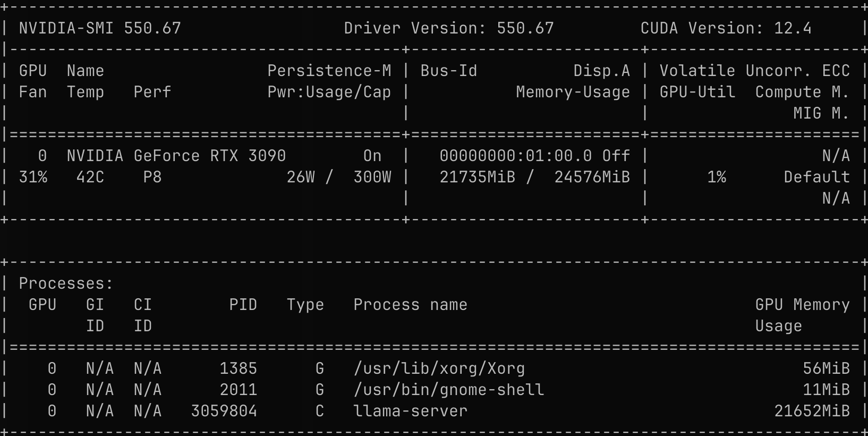Click the 42C temperature reading
Viewport: 868px width, 436px height.
tap(90, 177)
